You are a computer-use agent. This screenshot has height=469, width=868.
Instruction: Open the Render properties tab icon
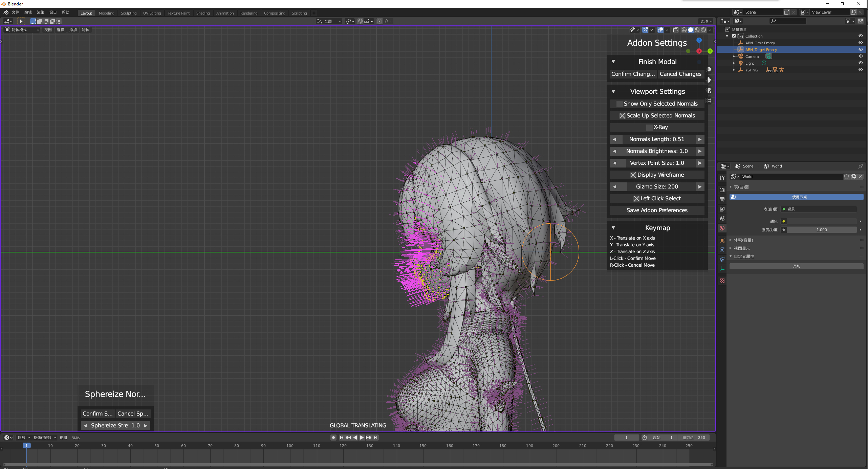coord(722,190)
